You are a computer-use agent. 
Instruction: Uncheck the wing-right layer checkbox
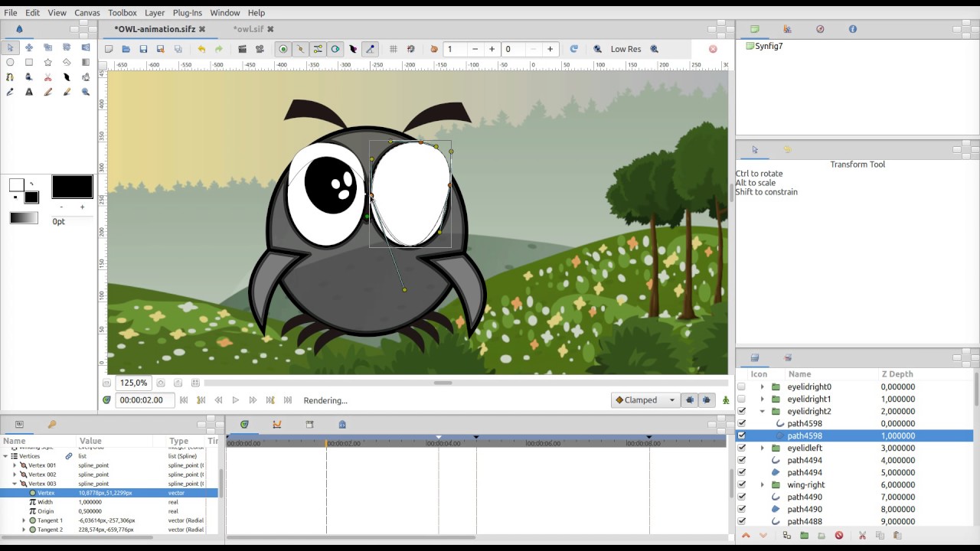click(x=741, y=484)
